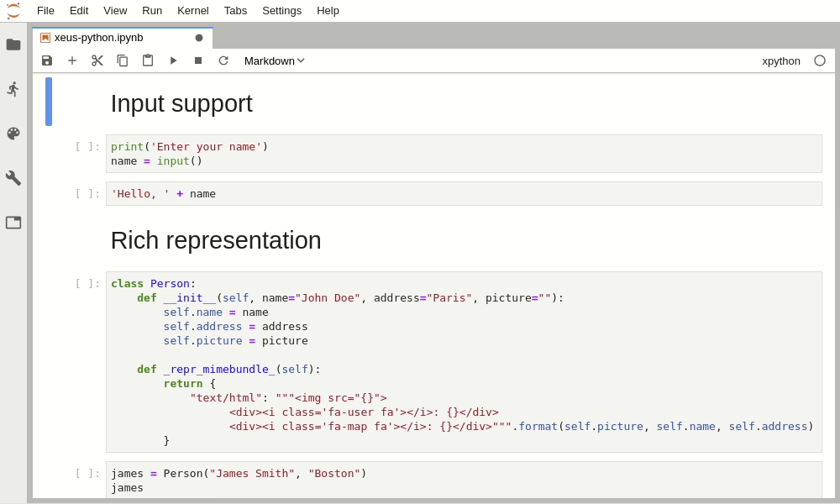Screen dimensions: 840x504
Task: Save the notebook with the floppy disk icon
Action: click(47, 60)
